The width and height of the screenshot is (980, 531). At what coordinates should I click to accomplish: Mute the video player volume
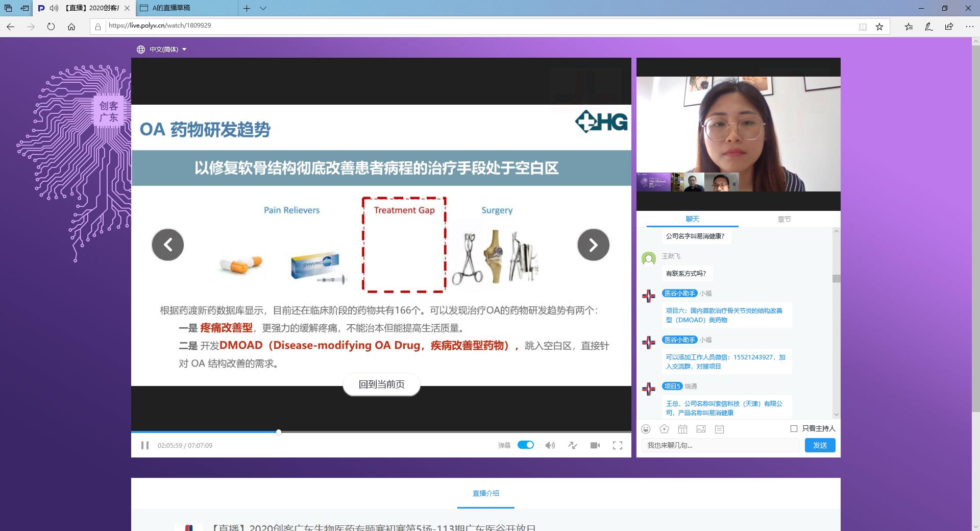[550, 445]
